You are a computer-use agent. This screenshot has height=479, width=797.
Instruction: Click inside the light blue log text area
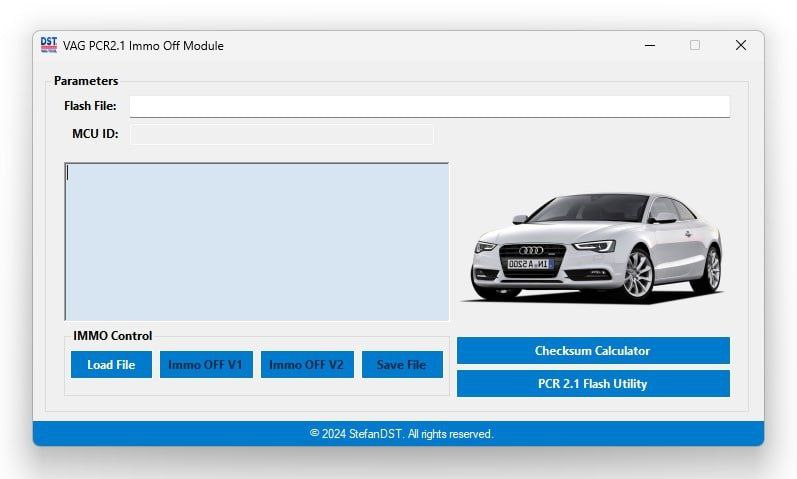(256, 241)
